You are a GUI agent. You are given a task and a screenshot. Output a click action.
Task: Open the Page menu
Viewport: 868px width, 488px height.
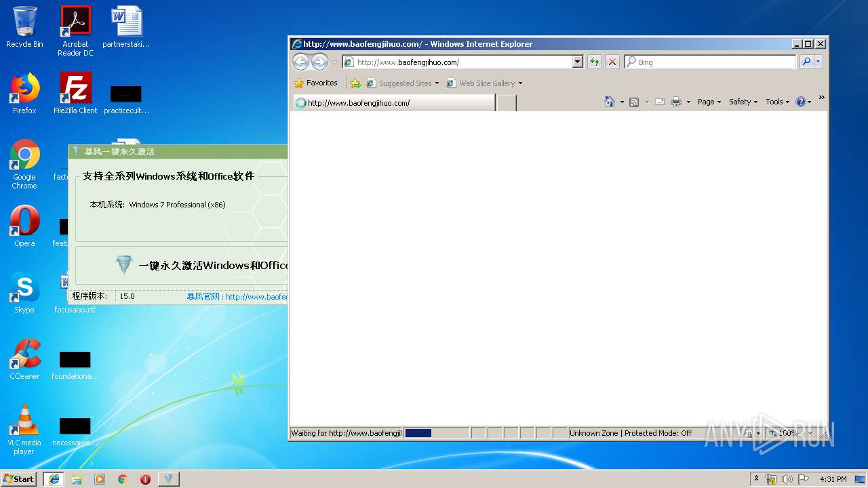click(709, 102)
